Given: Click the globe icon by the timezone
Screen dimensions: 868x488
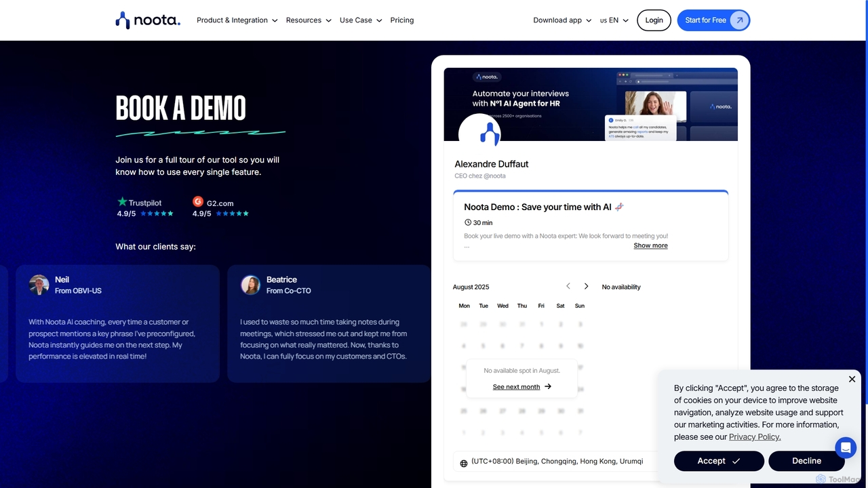Looking at the screenshot, I should (464, 464).
